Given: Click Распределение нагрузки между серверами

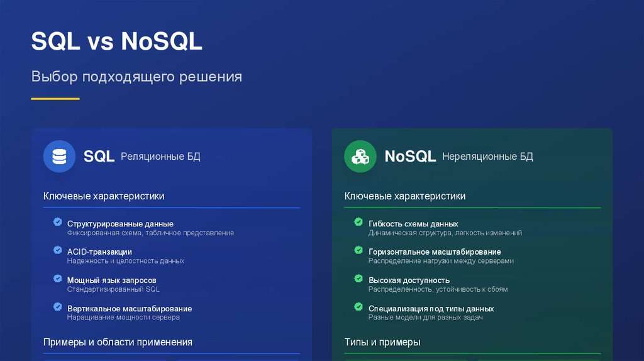Looking at the screenshot, I should click(441, 261).
